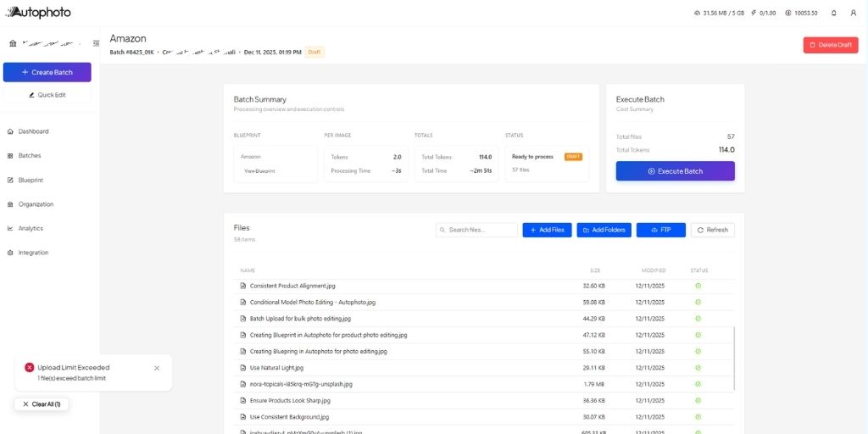Screen dimensions: 868x434
Task: Open Quick Edit
Action: tap(47, 95)
